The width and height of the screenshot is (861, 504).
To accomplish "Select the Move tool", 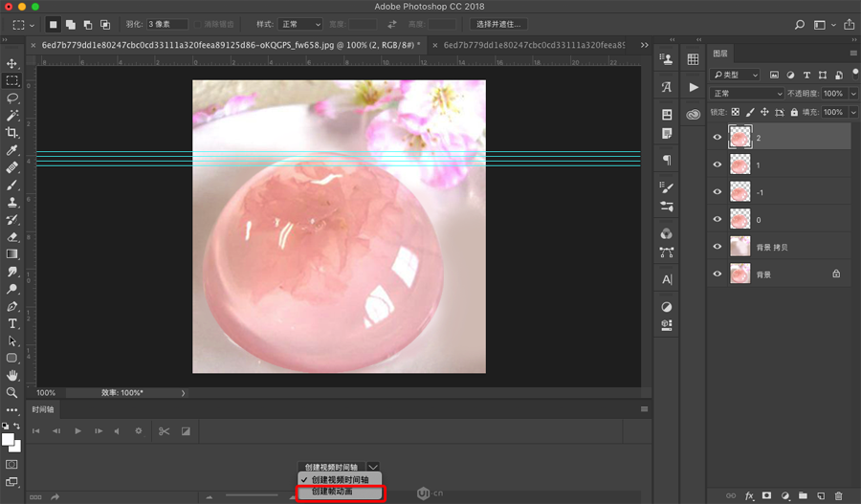I will [12, 64].
